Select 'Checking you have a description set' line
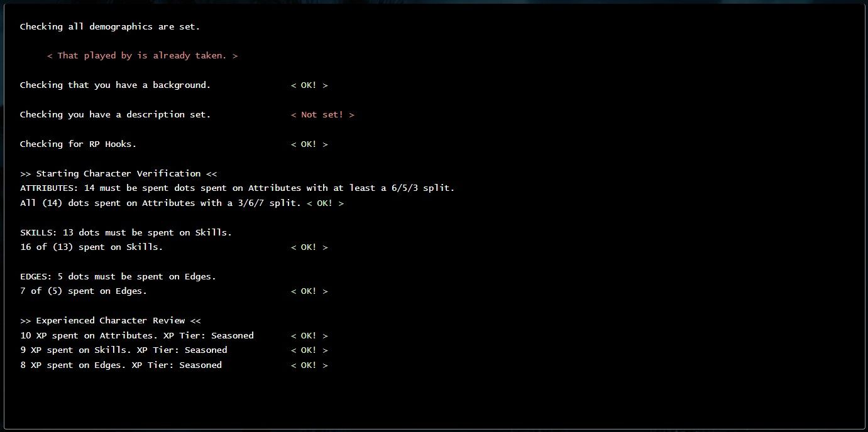The width and height of the screenshot is (868, 432). pyautogui.click(x=115, y=115)
